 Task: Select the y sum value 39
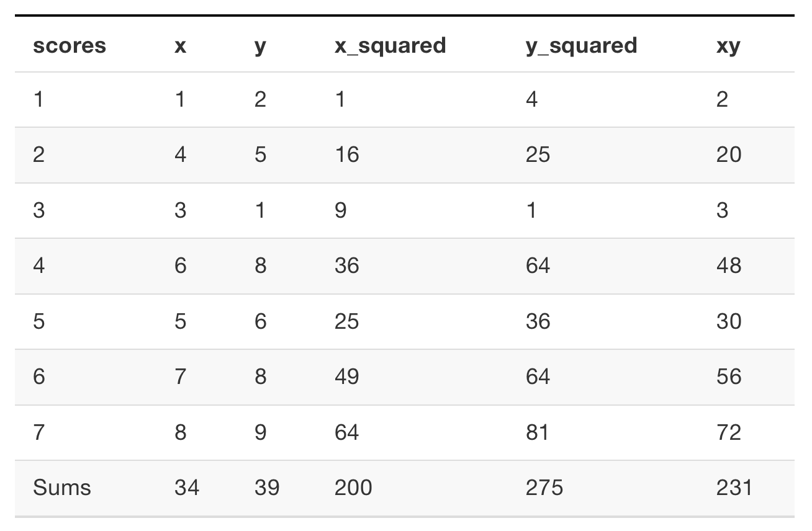click(267, 488)
